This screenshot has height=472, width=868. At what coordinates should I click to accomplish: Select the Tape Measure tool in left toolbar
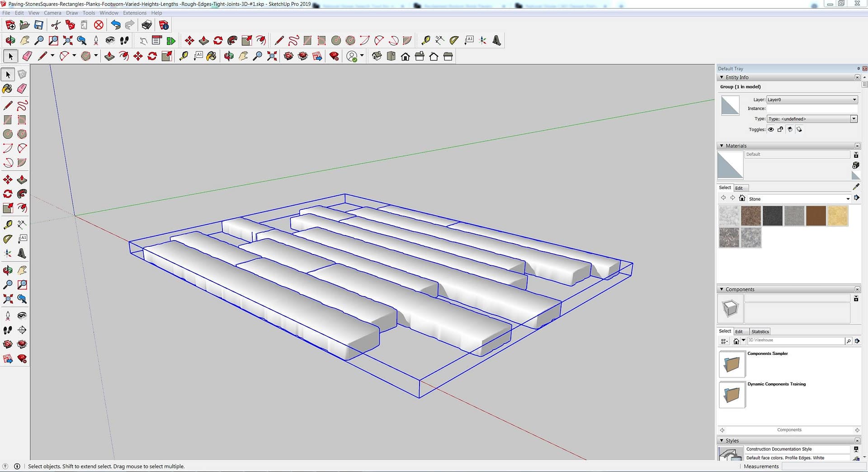(x=8, y=224)
